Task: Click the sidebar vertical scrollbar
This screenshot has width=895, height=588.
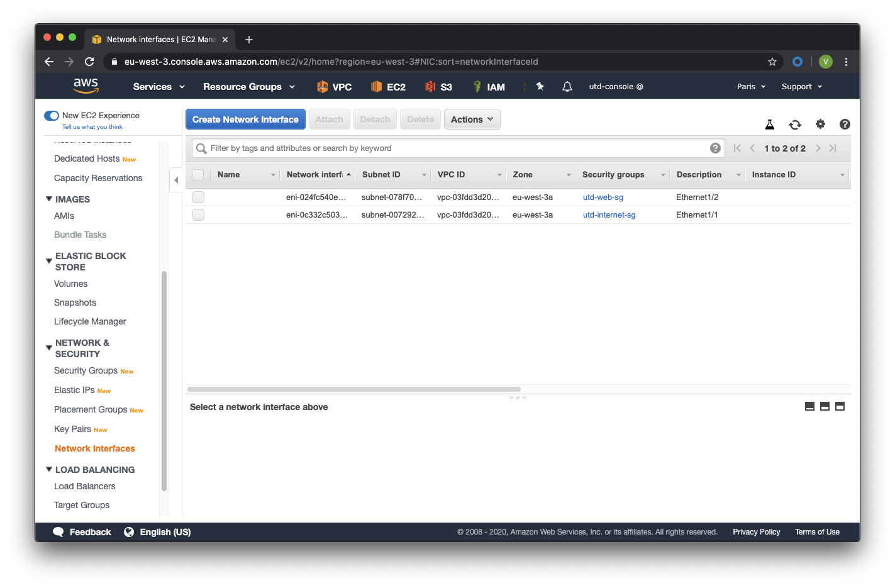Action: [x=164, y=380]
